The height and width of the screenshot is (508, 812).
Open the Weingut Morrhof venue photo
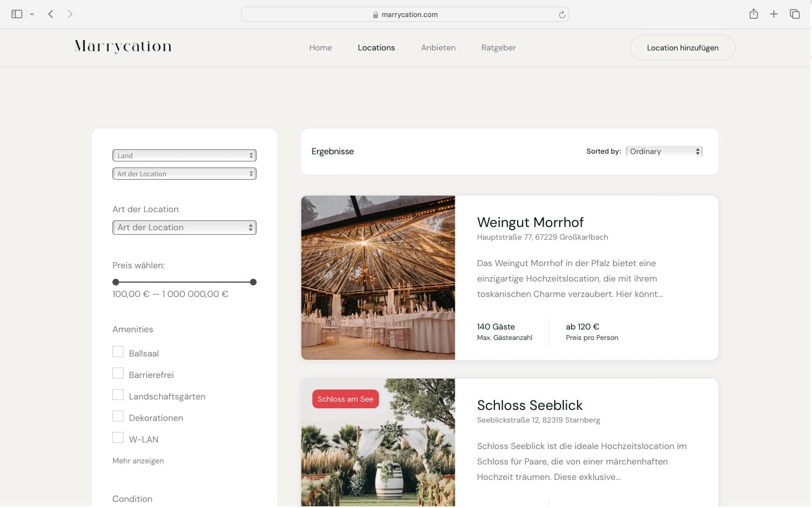pos(378,278)
